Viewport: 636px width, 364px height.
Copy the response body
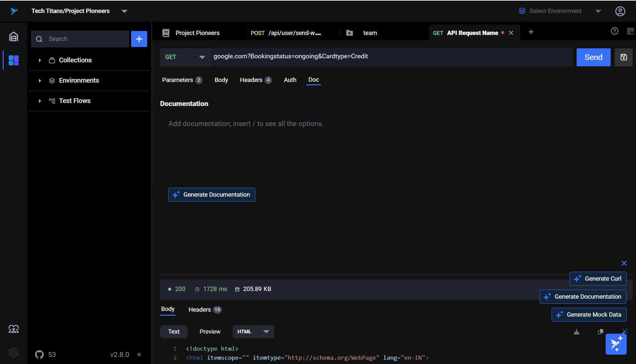601,332
